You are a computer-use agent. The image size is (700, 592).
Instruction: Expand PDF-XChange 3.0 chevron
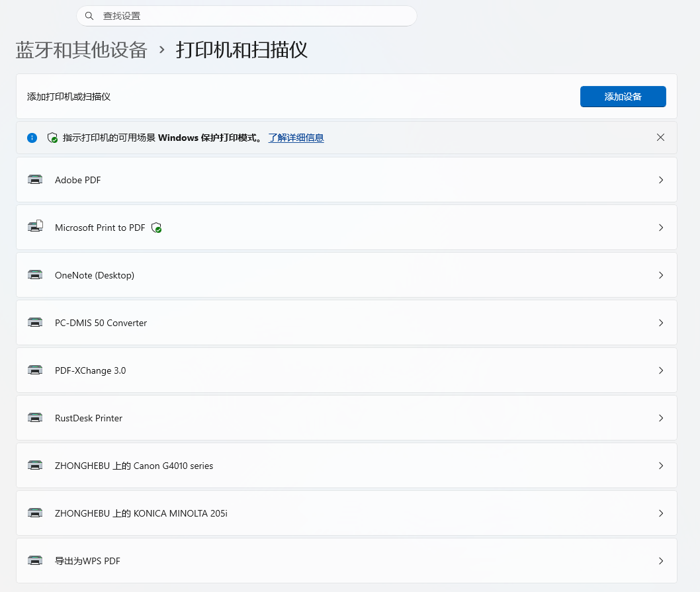(661, 370)
